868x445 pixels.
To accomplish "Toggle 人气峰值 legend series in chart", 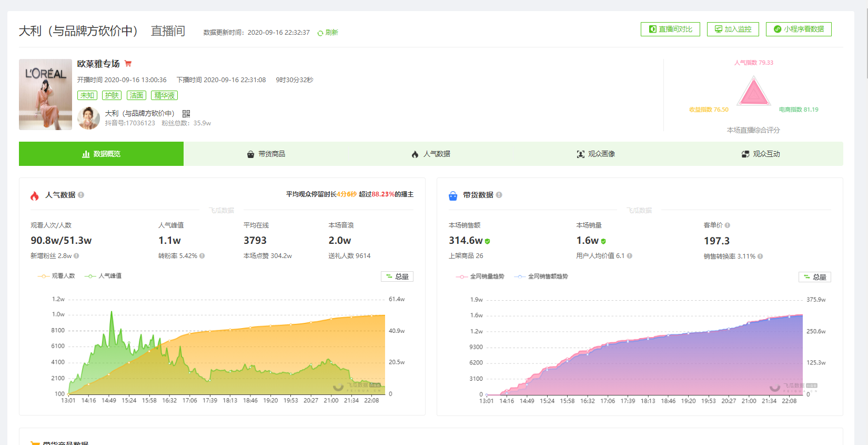I will [x=103, y=276].
